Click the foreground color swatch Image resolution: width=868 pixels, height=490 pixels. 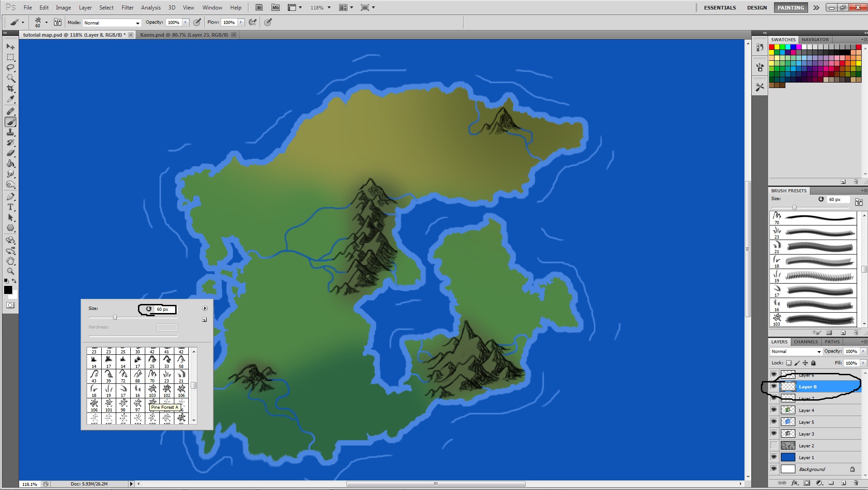coord(8,290)
